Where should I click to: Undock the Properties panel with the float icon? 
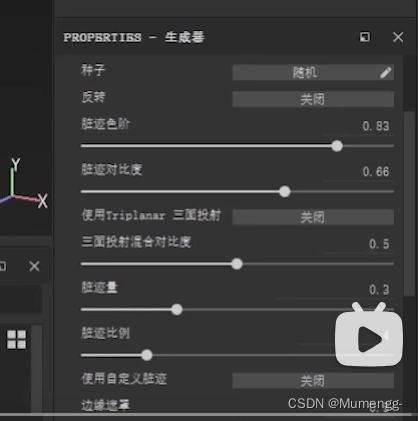coord(365,37)
